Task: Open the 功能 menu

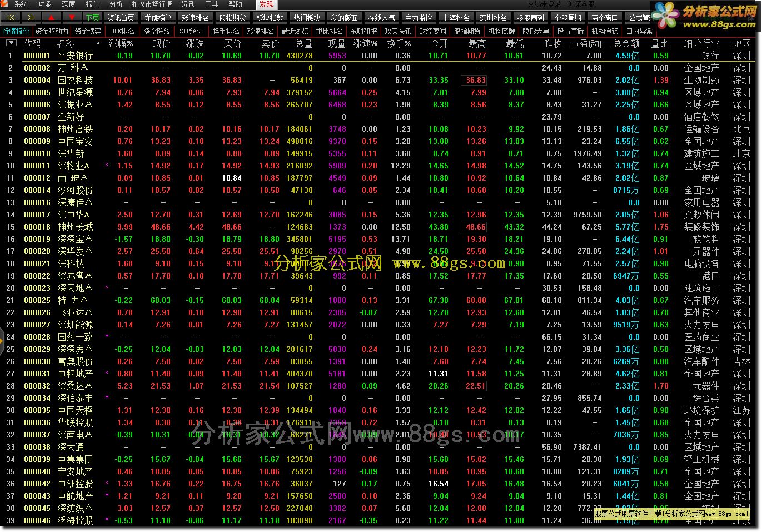Action: 45,4
